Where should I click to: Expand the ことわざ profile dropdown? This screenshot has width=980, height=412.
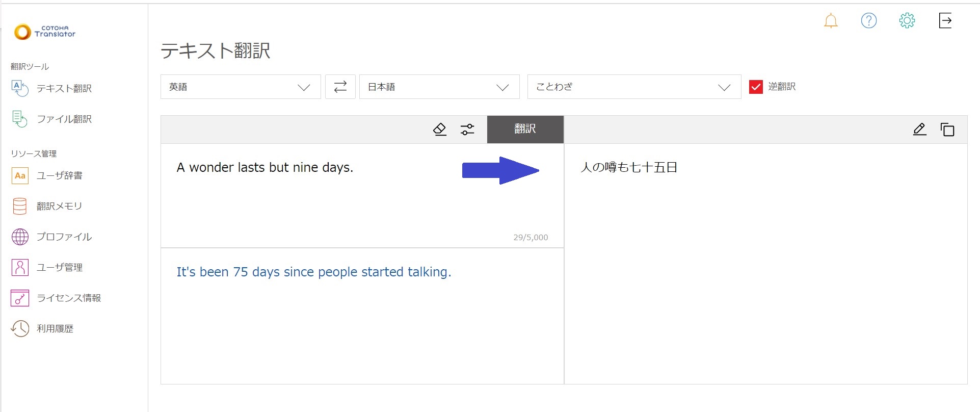(x=633, y=87)
